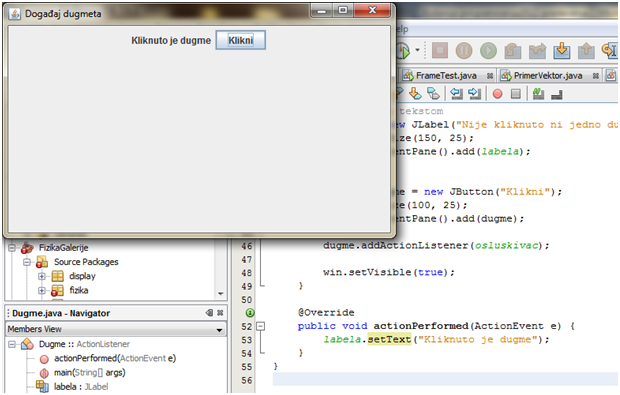Viewport: 620px width, 395px height.
Task: Open the Members View dropdown
Action: 219,329
